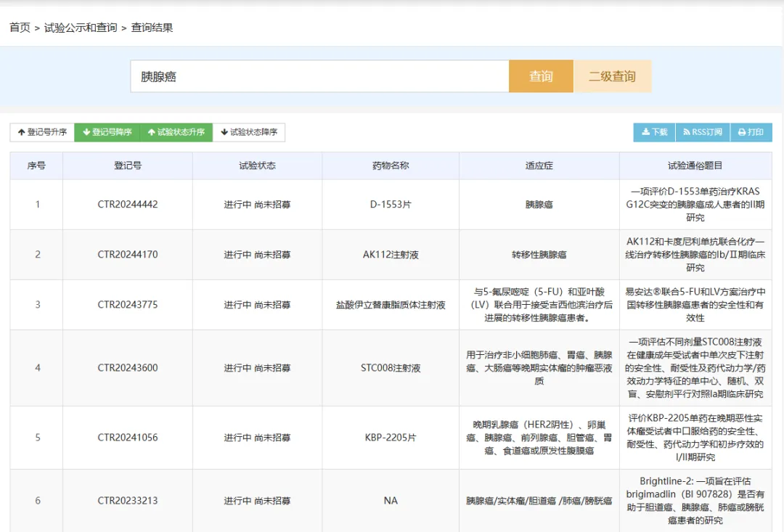
Task: Click indication 胰腺癌/实体瘤/胆道癌
Action: click(539, 501)
